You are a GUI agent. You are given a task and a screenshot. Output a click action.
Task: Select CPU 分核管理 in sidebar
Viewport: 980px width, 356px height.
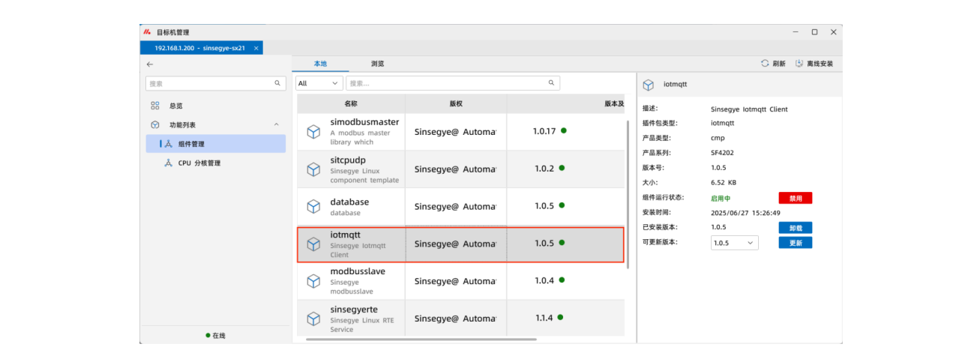click(199, 163)
